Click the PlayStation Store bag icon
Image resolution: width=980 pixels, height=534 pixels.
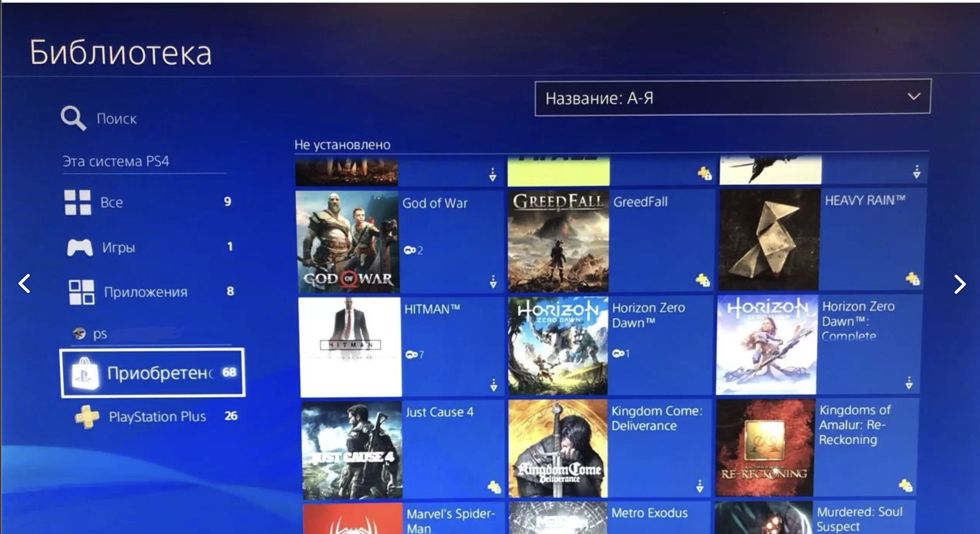[x=85, y=373]
